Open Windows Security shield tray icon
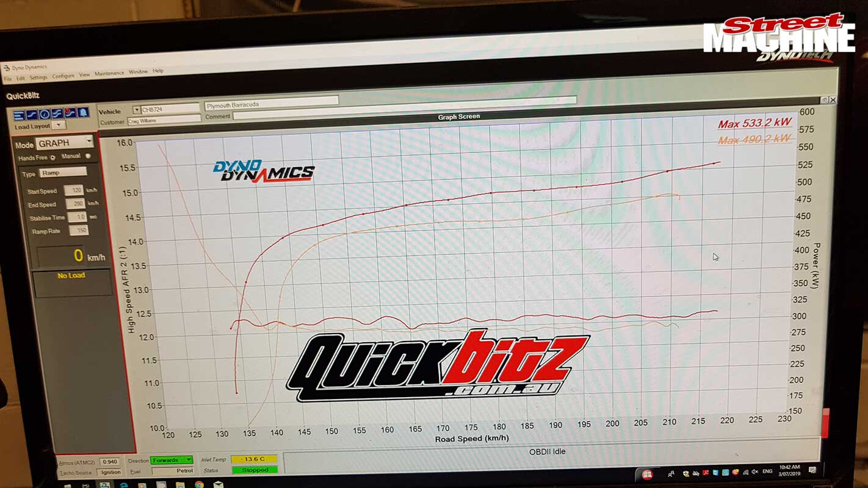 686,473
